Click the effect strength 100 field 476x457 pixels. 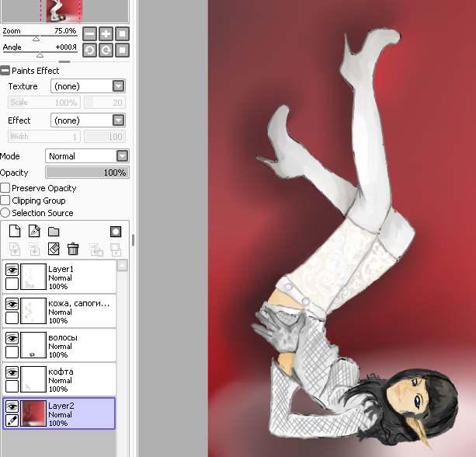pyautogui.click(x=104, y=137)
